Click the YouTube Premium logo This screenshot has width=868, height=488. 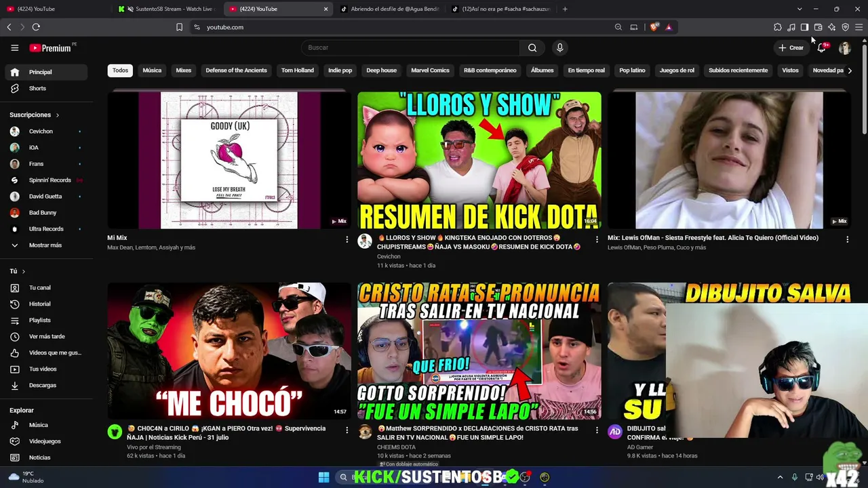click(50, 47)
